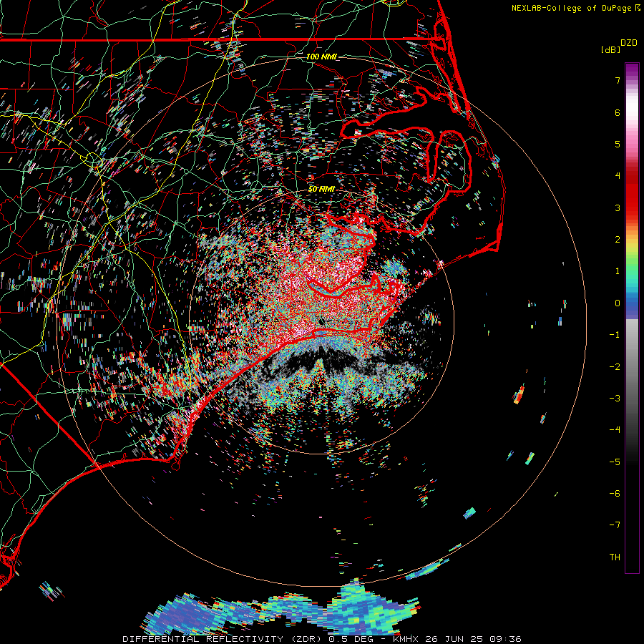644x644 pixels.
Task: Click the -7 value on the color scale
Action: 615,525
